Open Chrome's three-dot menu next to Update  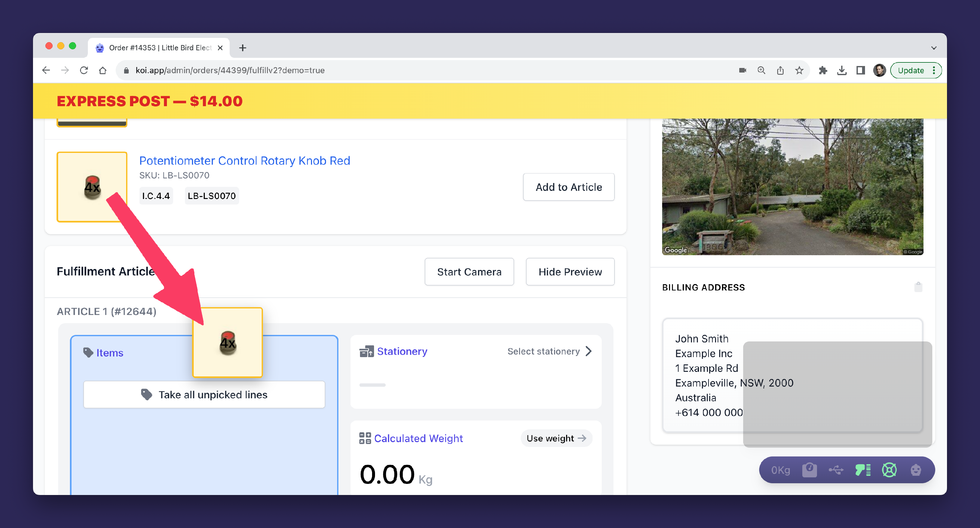click(x=934, y=70)
